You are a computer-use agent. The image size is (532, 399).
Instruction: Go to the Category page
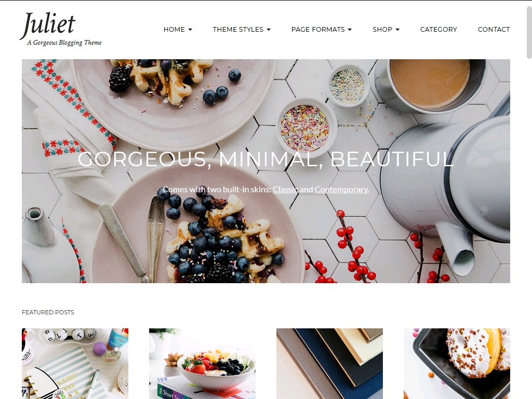point(438,30)
